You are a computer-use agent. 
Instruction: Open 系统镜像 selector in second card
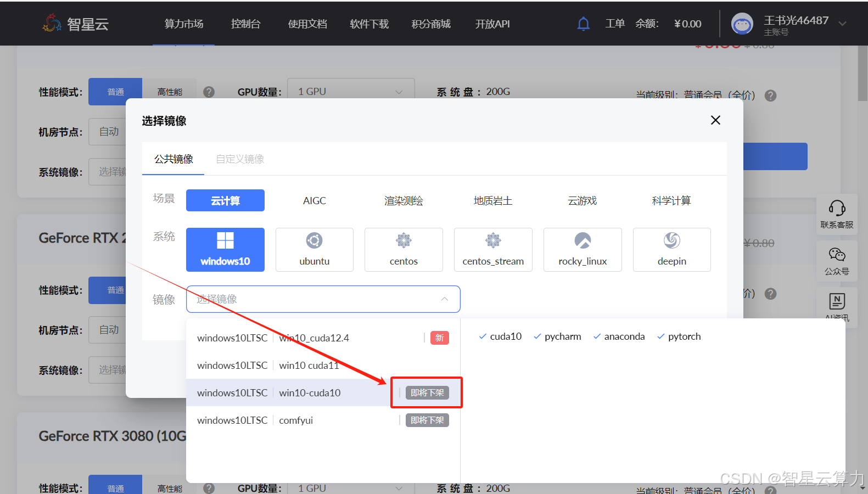coord(108,370)
